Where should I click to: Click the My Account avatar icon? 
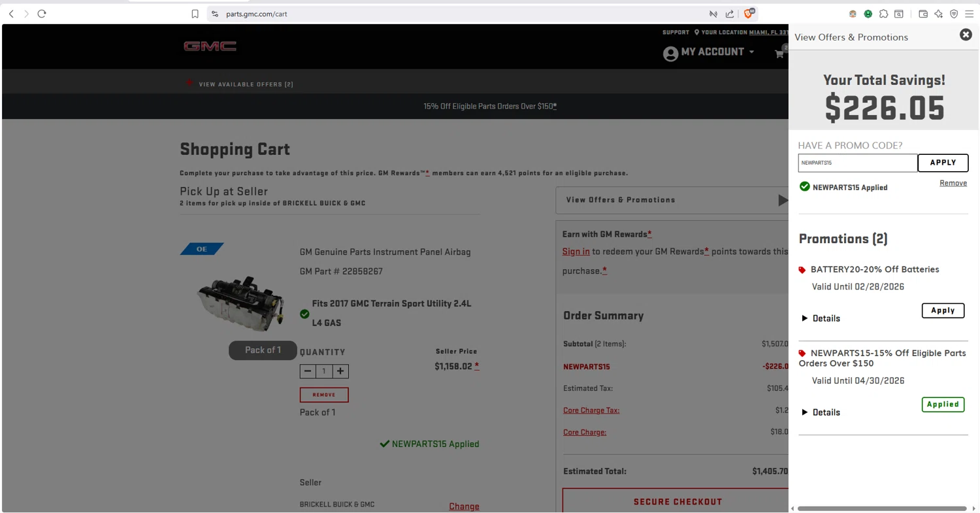pos(670,54)
